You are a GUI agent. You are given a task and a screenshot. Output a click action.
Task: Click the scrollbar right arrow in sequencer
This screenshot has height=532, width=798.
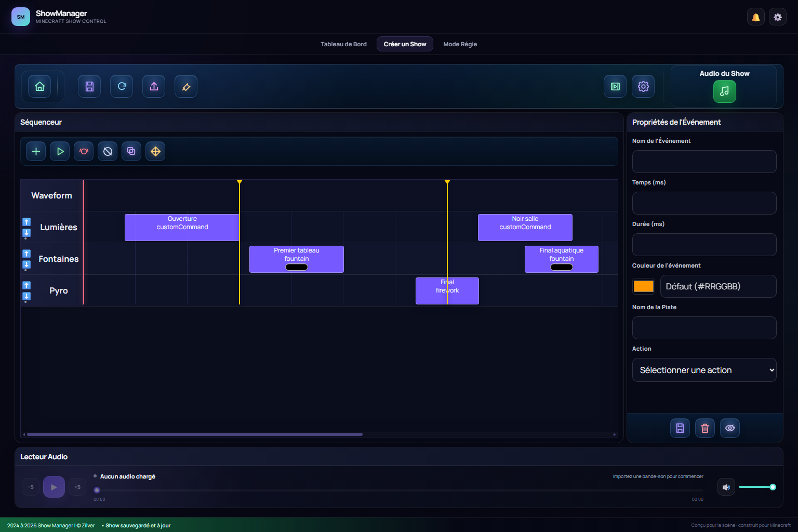[615, 434]
